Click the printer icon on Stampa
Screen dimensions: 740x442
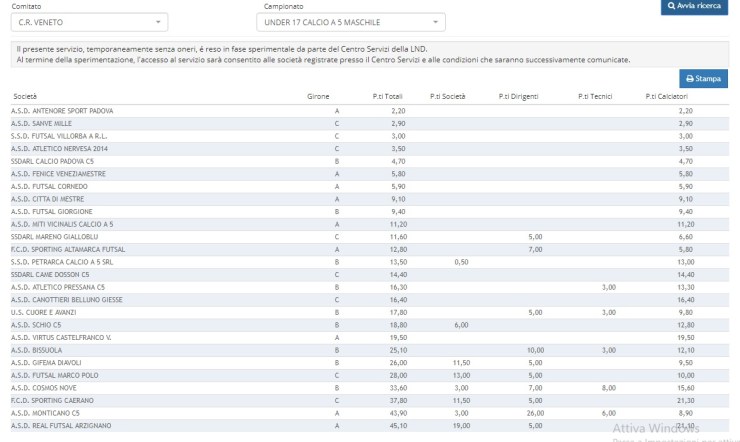(x=688, y=78)
